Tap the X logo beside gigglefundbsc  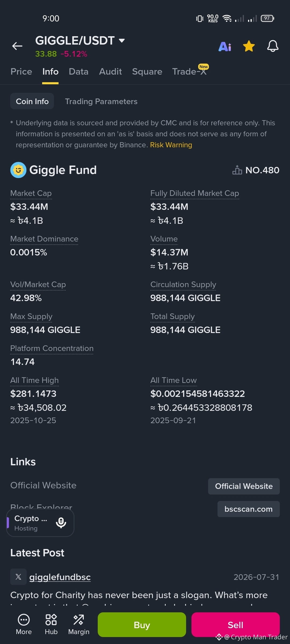pyautogui.click(x=18, y=577)
